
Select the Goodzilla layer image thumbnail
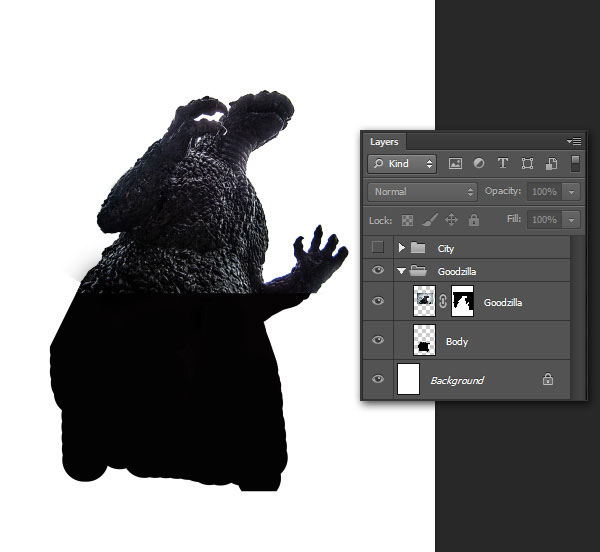point(424,301)
